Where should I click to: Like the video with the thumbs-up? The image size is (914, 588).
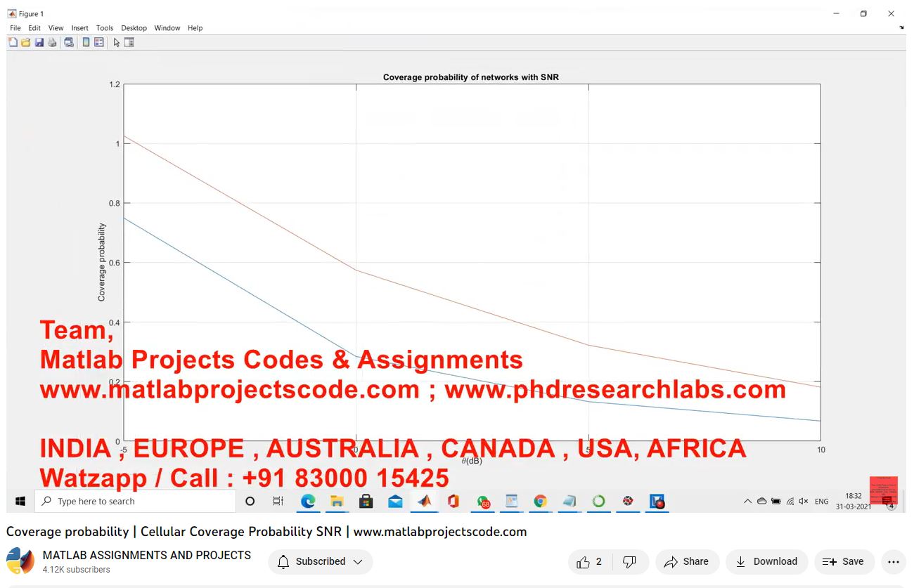[x=590, y=562]
